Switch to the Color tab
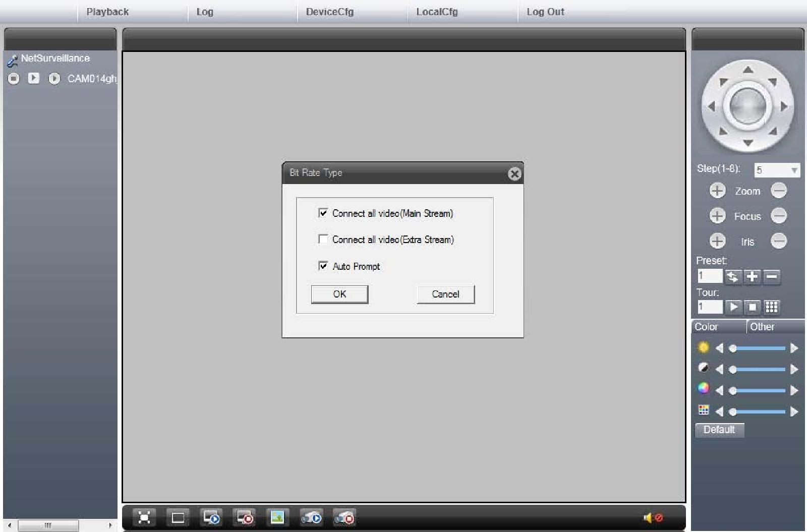Viewport: 807px width, 532px height. (718, 327)
